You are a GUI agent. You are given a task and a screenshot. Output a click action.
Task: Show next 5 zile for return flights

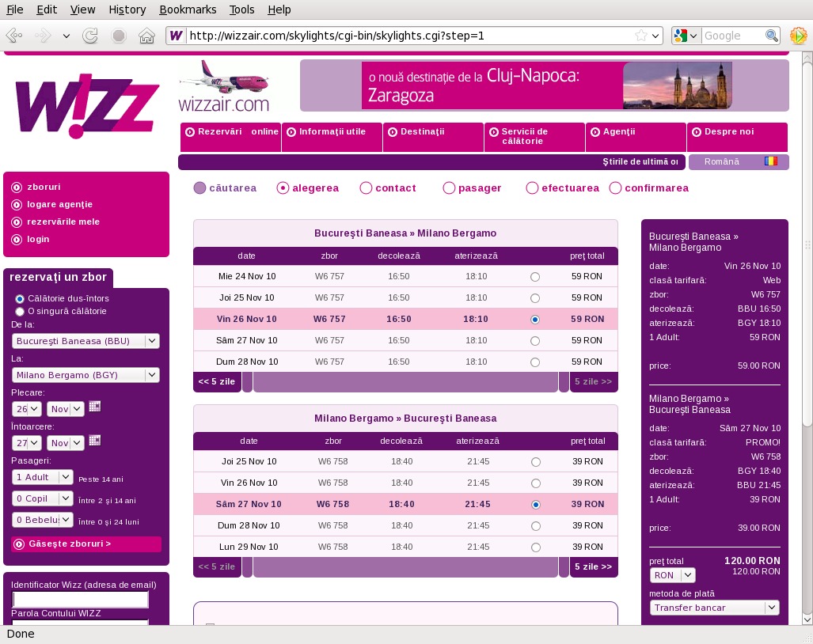594,566
